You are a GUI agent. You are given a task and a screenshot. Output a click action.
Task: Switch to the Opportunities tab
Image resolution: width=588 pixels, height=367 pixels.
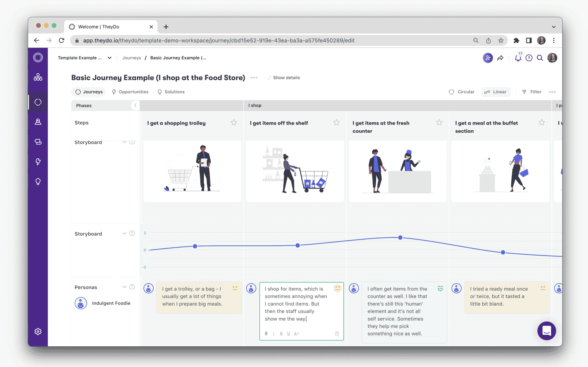[x=130, y=92]
